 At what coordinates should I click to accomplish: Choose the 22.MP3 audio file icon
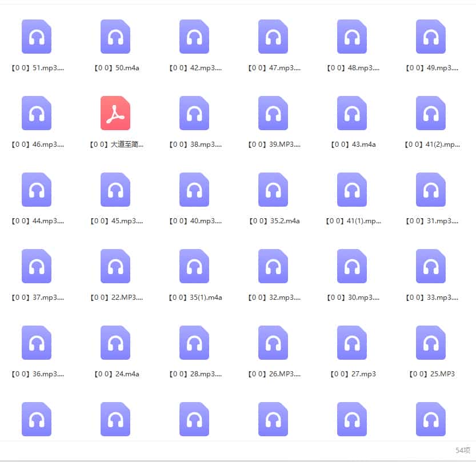(115, 266)
